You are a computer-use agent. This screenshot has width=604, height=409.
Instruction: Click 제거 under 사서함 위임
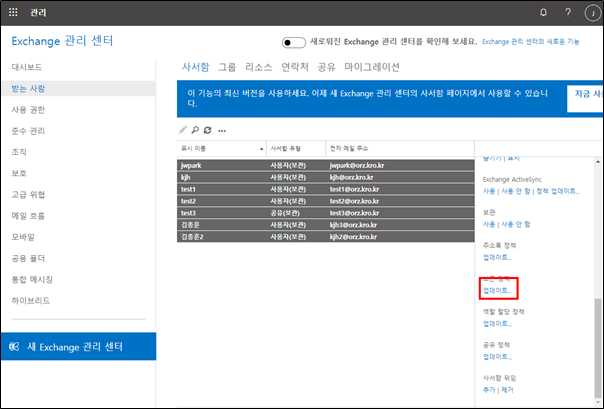coord(507,390)
